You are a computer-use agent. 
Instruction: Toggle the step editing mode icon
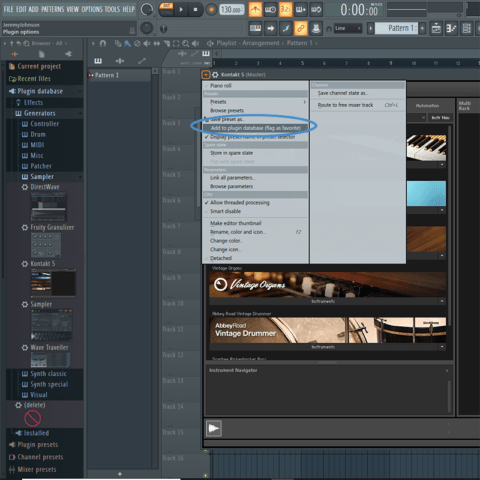[286, 28]
